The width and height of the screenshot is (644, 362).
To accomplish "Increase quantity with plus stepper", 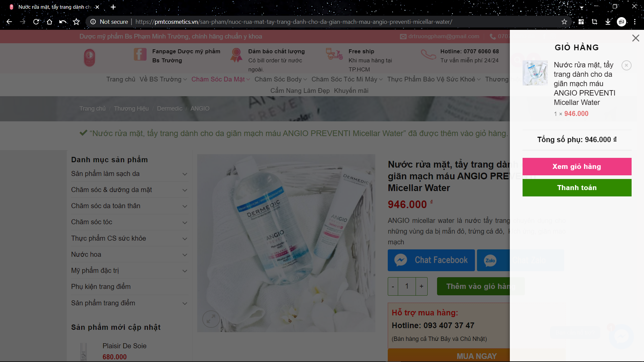I will point(421,286).
